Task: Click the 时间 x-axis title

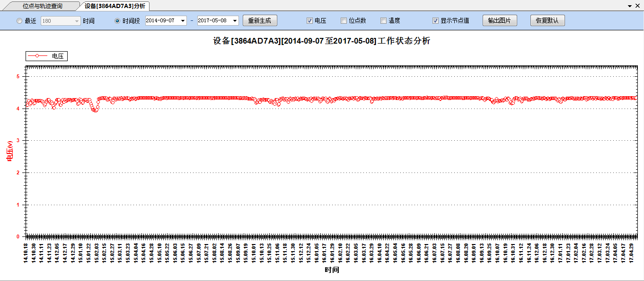Action: pos(332,270)
